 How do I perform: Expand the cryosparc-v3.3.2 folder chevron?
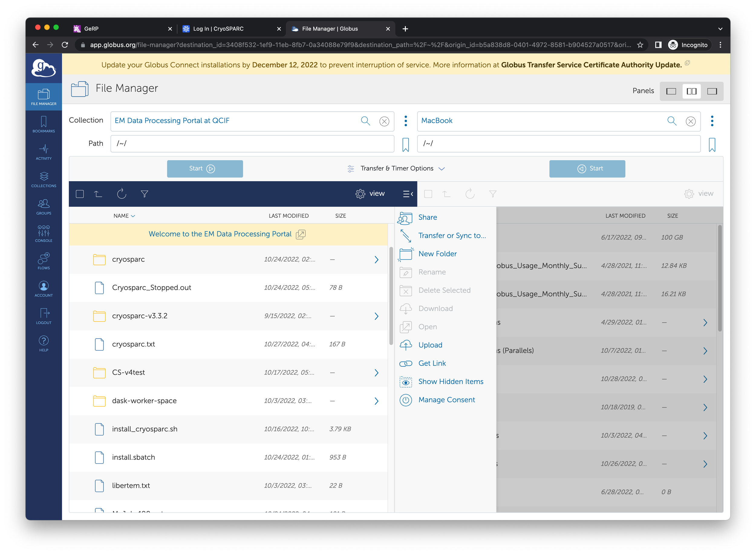[376, 316]
